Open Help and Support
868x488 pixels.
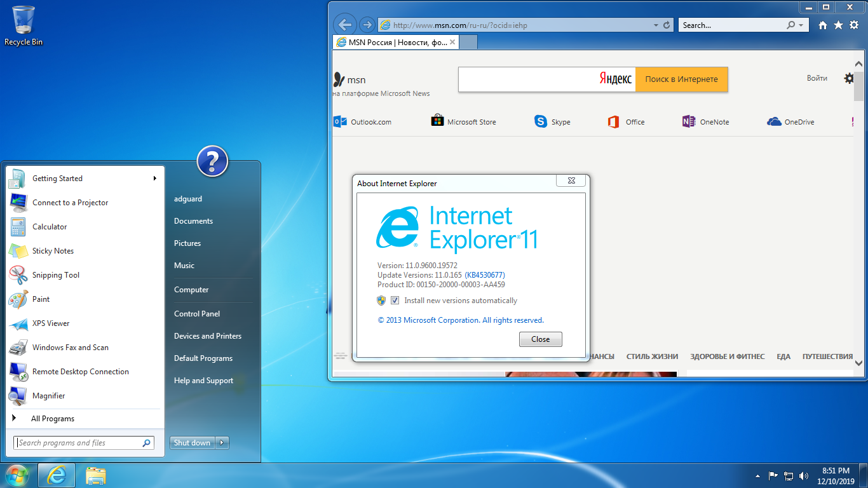203,381
